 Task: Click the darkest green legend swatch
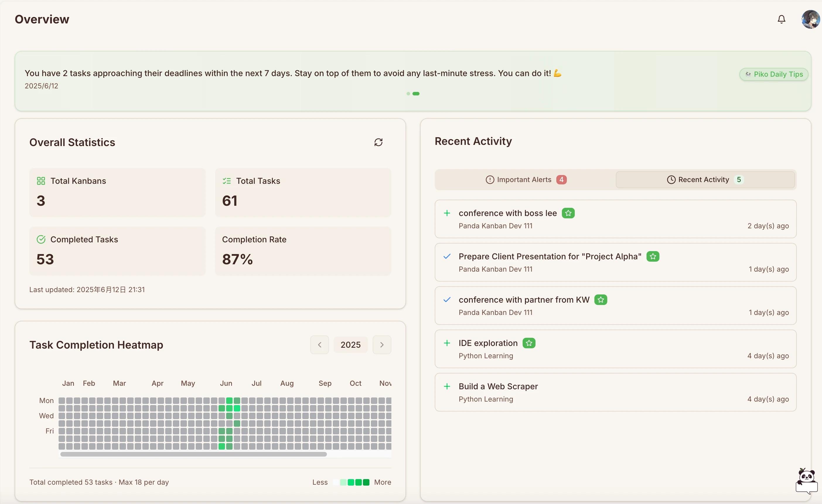pyautogui.click(x=366, y=482)
